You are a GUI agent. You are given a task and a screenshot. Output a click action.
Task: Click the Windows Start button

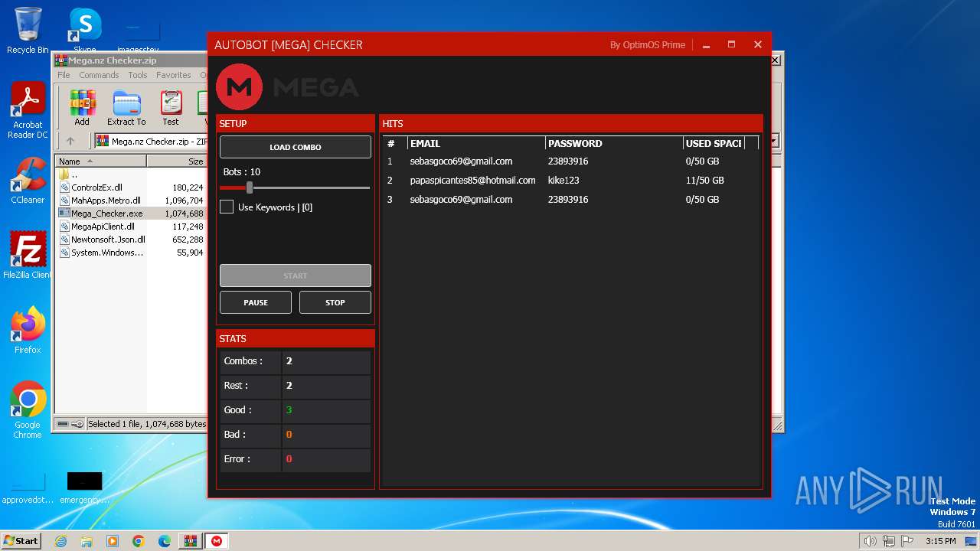[21, 540]
